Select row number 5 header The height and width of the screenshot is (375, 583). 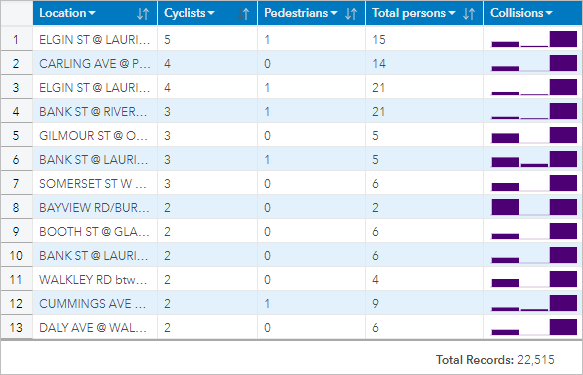pos(16,135)
